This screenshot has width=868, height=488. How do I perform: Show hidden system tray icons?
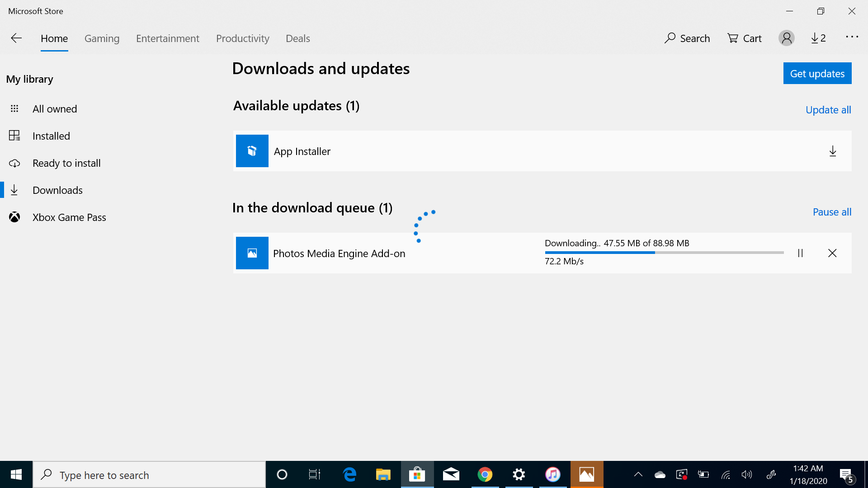pos(638,474)
